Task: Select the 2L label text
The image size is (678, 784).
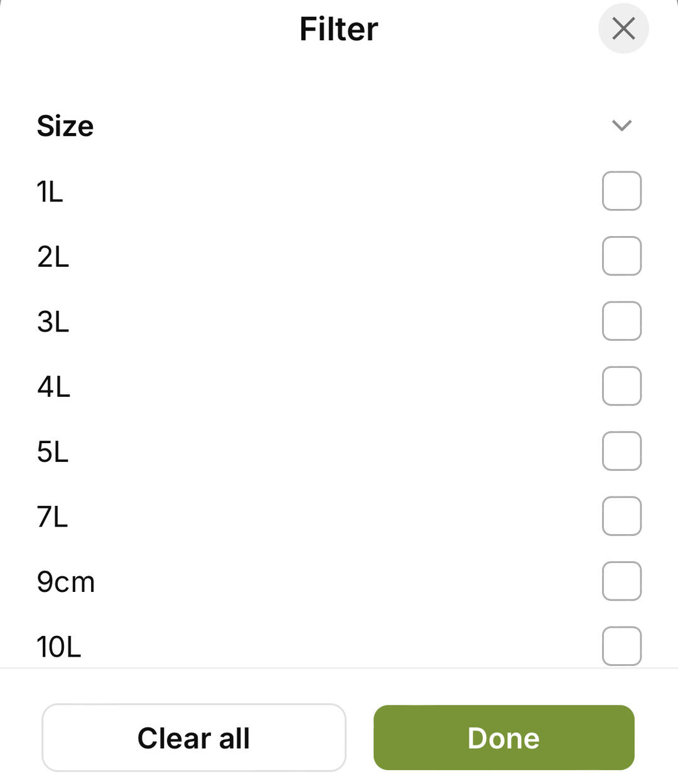Action: [53, 257]
